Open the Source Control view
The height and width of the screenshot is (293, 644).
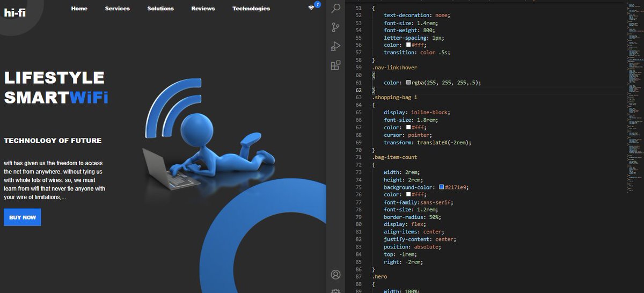pos(336,27)
